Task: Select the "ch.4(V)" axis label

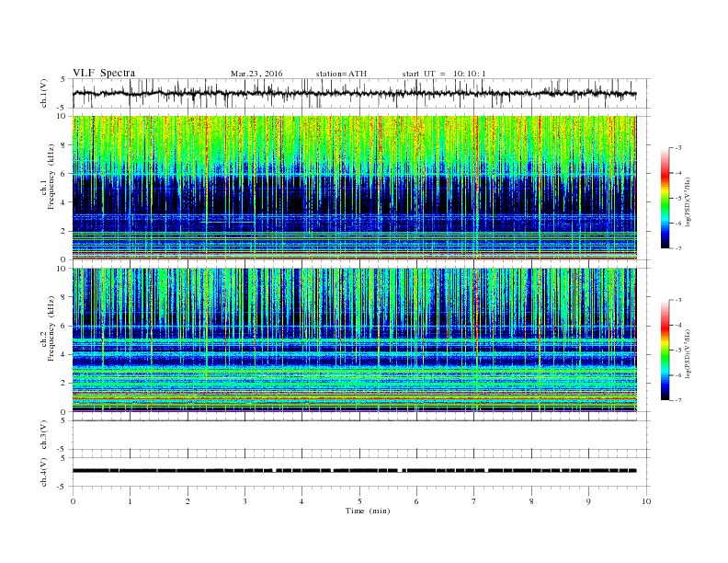Action: (x=44, y=473)
